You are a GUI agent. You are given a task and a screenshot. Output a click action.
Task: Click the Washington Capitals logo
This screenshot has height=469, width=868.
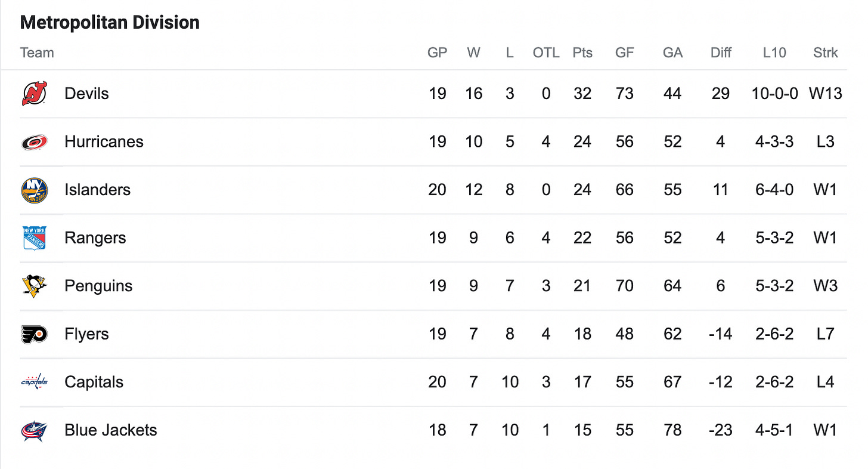(x=34, y=382)
